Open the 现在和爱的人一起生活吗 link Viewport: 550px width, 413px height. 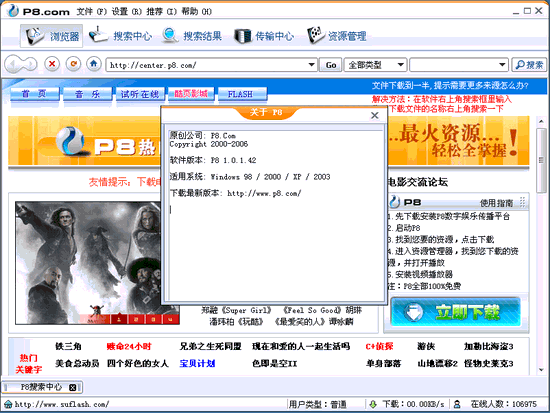[x=301, y=346]
